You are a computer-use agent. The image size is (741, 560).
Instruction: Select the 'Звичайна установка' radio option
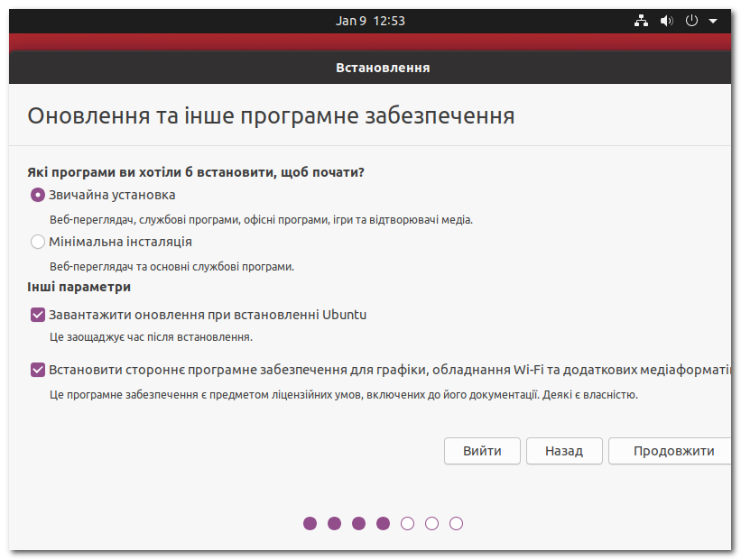pos(37,195)
